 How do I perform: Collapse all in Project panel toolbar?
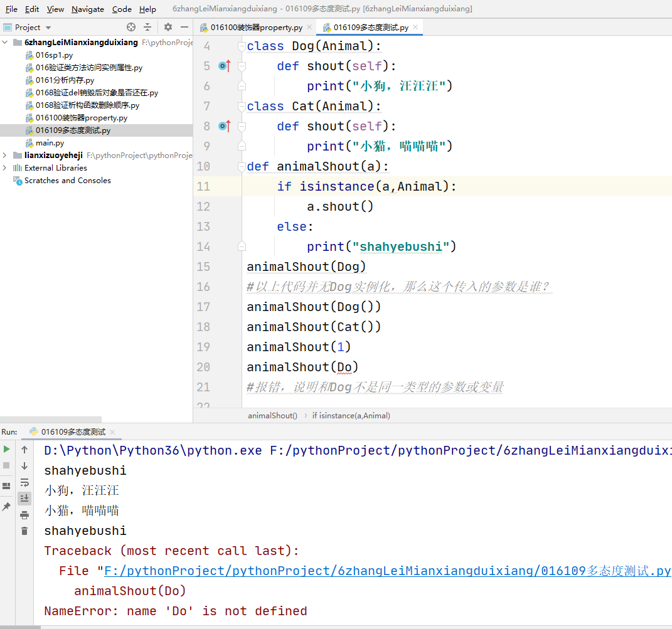[147, 27]
